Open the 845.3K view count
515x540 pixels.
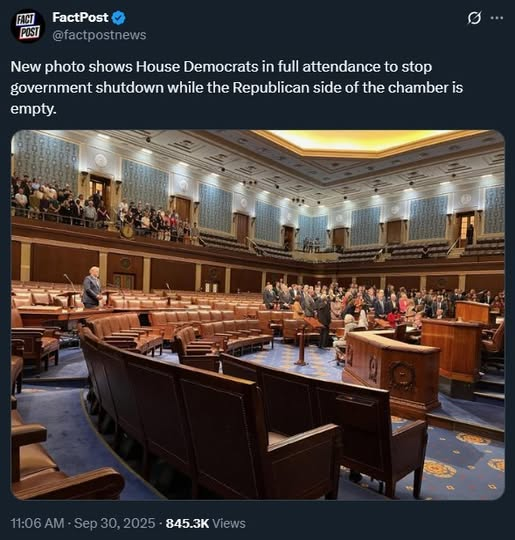click(187, 523)
